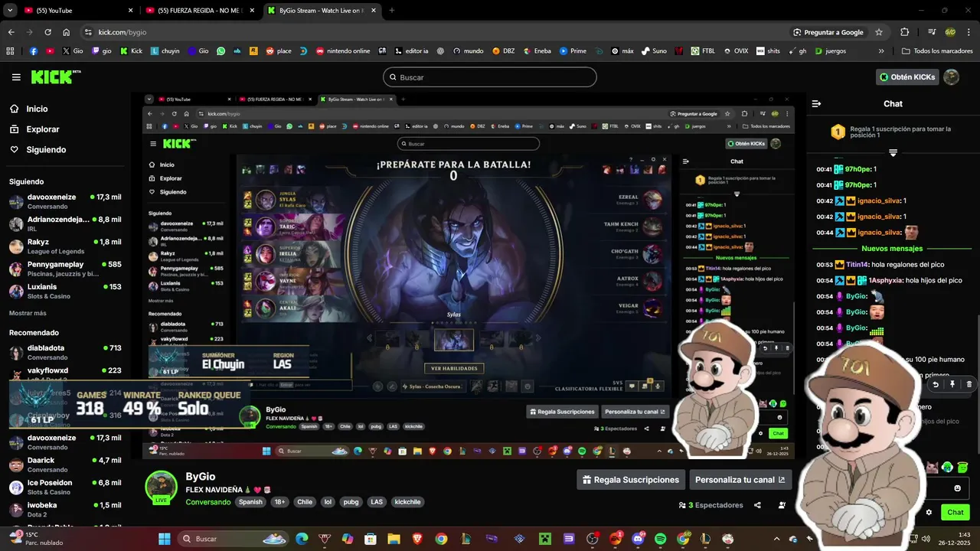This screenshot has height=551, width=980.
Task: Open a new browser tab
Action: pos(392,10)
